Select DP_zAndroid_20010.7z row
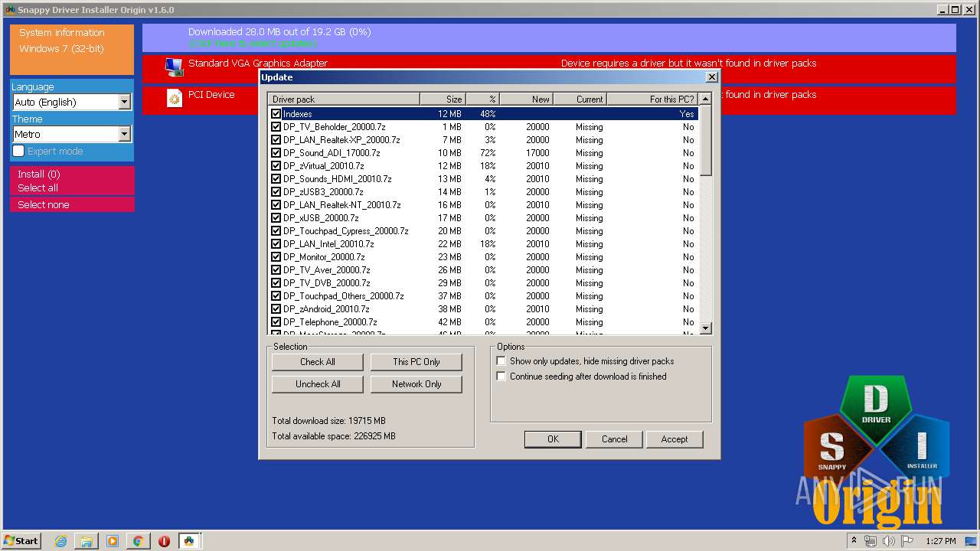980x551 pixels. [x=484, y=309]
